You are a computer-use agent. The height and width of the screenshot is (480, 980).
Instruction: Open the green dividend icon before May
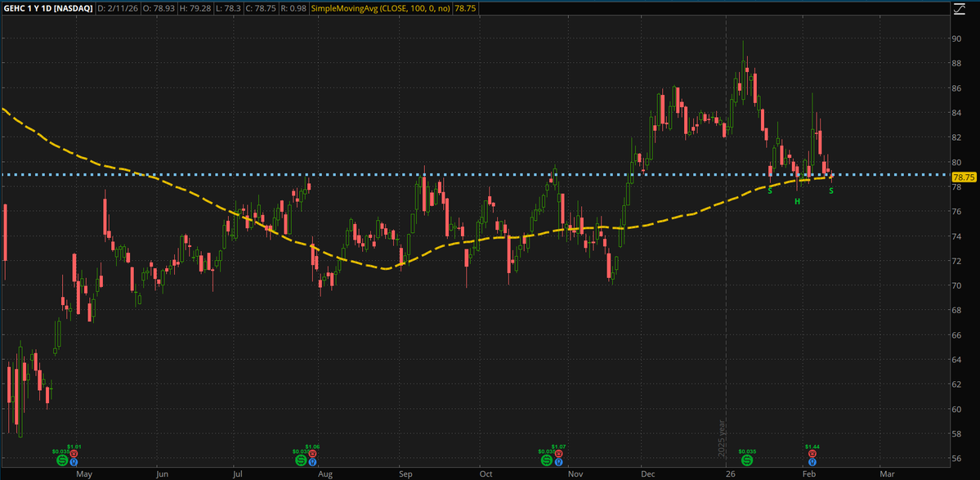[62, 460]
